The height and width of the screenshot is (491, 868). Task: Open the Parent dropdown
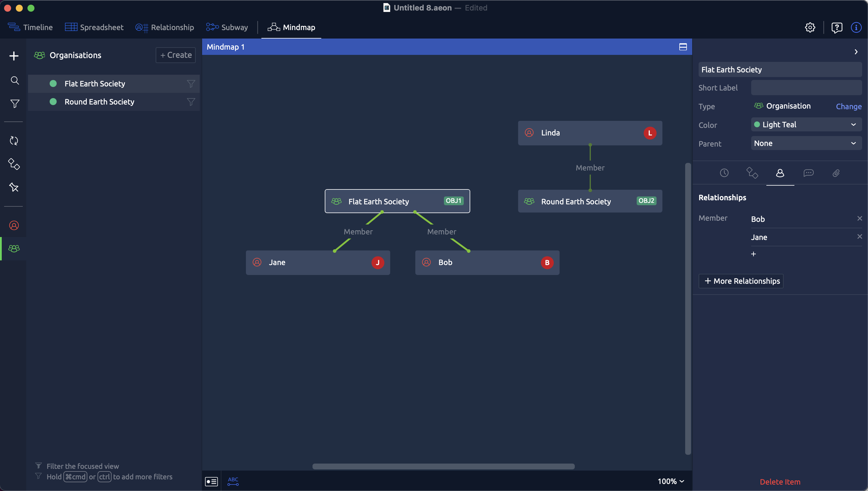[806, 143]
